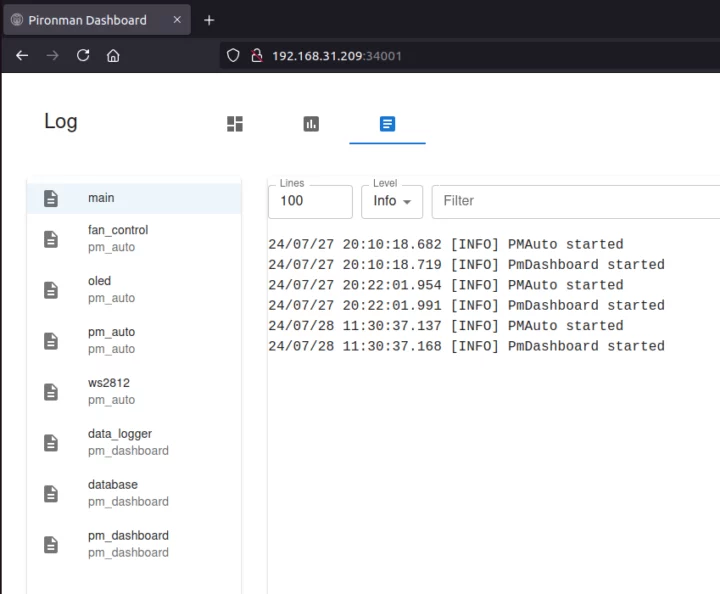Go back to the previous page
Viewport: 720px width, 594px height.
(x=22, y=56)
